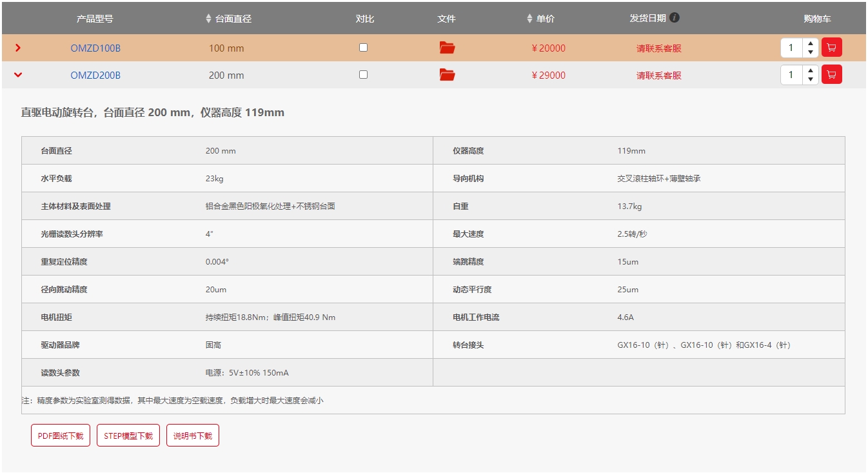Add OMZD100B to the shopping cart
Viewport: 868px width, 473px height.
point(831,48)
